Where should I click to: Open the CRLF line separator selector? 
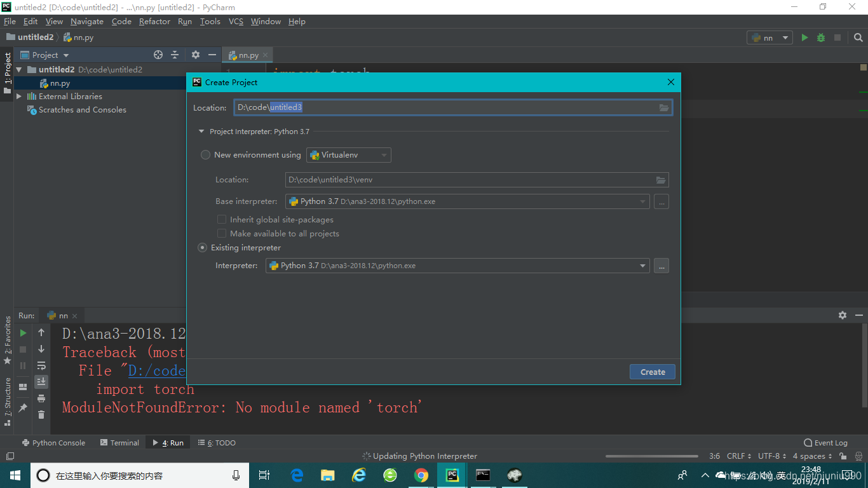pyautogui.click(x=739, y=456)
